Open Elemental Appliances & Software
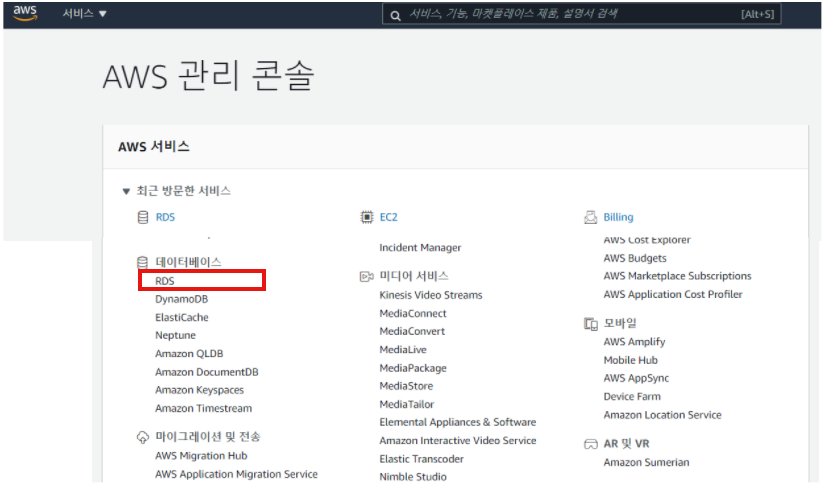The height and width of the screenshot is (499, 834). point(457,422)
